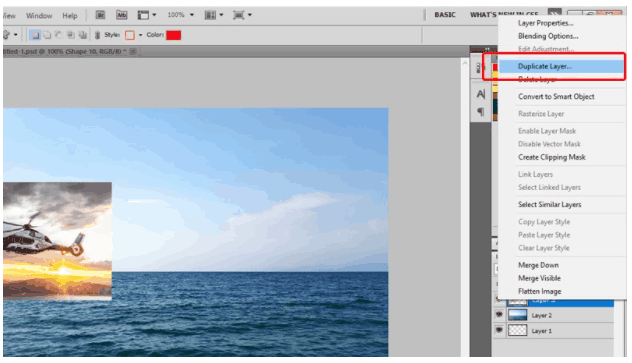Hide Layer 1 with its eye icon

(499, 330)
